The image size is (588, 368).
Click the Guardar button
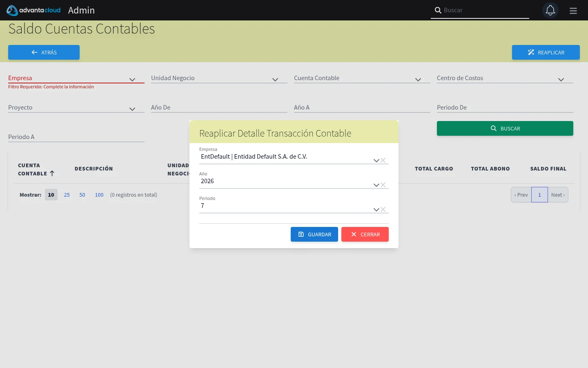click(314, 234)
